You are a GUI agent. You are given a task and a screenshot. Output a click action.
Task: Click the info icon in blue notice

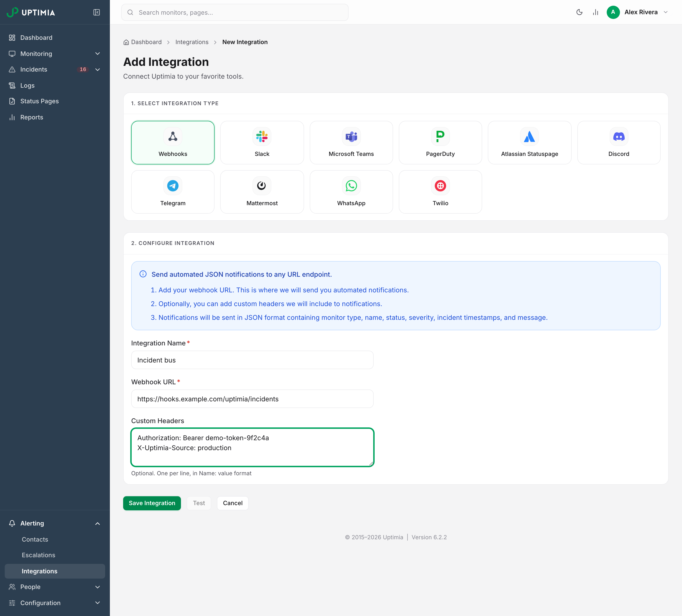[143, 274]
